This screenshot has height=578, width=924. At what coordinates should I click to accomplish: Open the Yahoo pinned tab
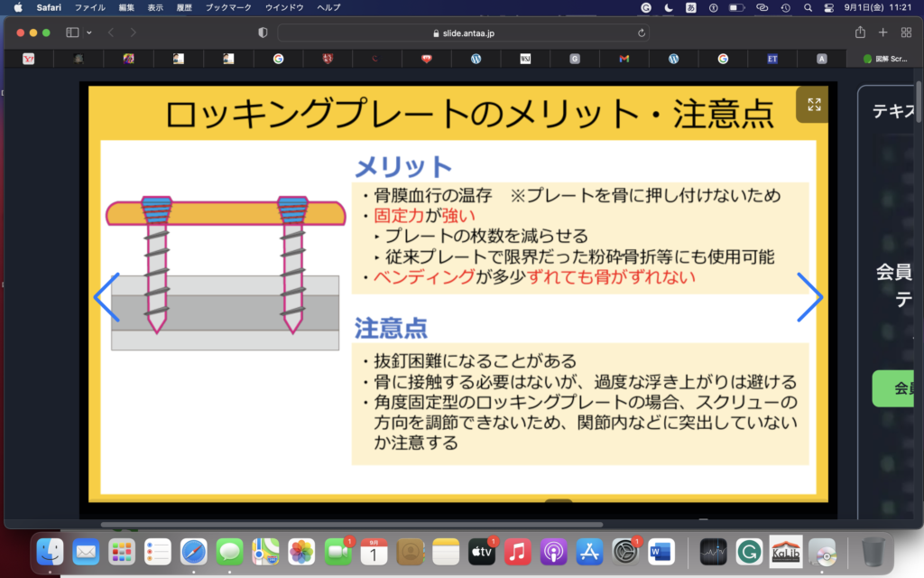(28, 59)
